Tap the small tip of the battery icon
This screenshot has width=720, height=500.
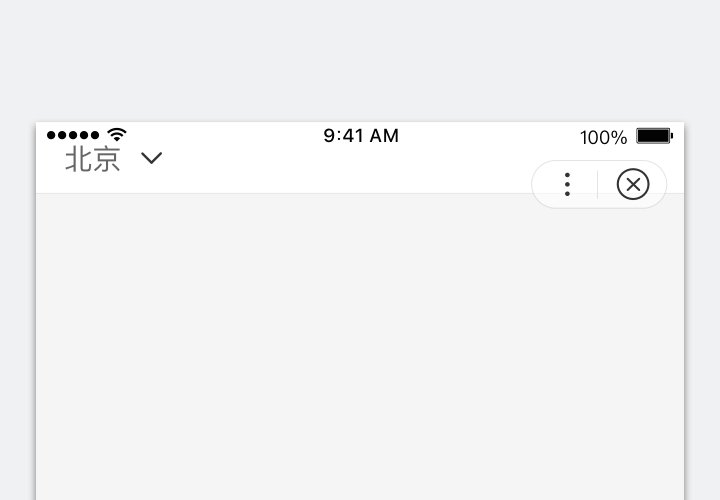coord(672,136)
